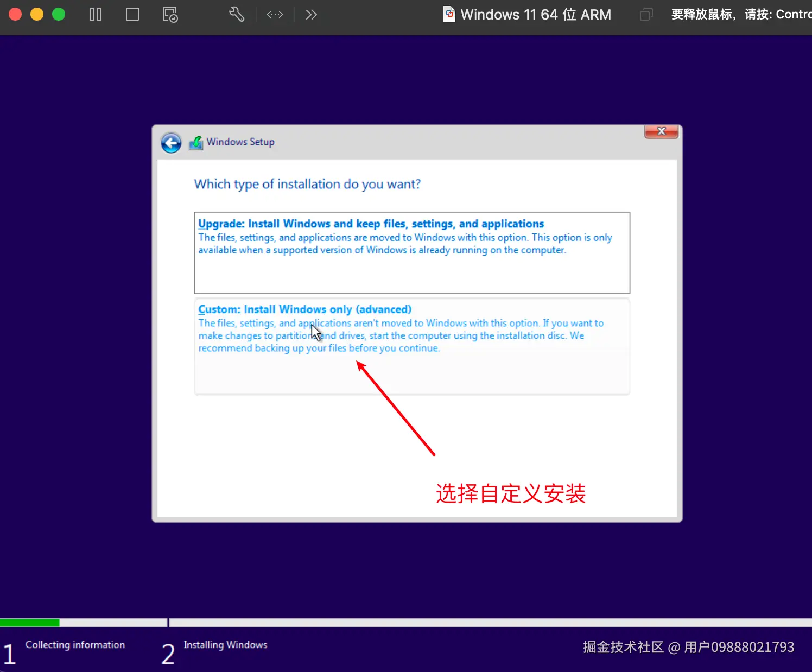Expand toolbar overflow double-chevron

tap(311, 15)
